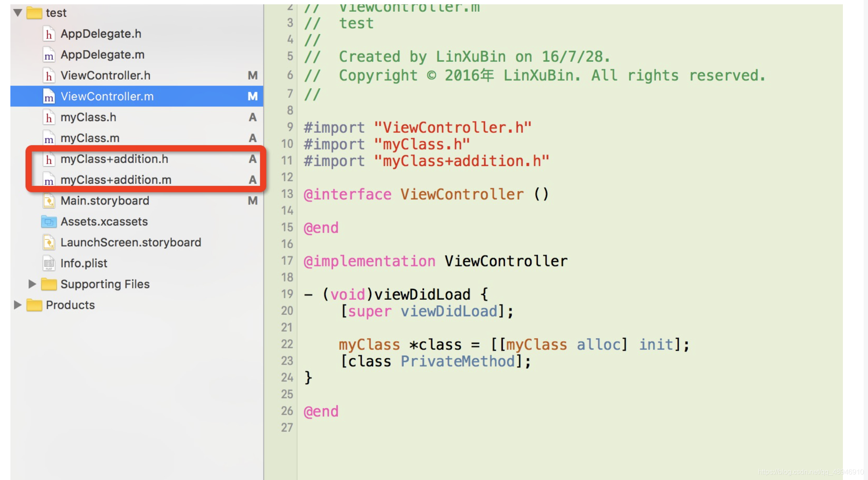This screenshot has width=868, height=480.
Task: Click the Info.plist file icon
Action: [x=49, y=263]
